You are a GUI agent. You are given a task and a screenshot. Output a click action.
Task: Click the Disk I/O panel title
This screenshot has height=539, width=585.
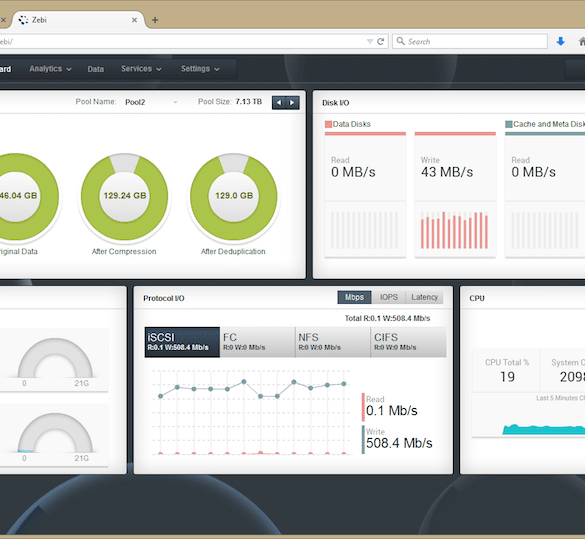click(x=335, y=103)
